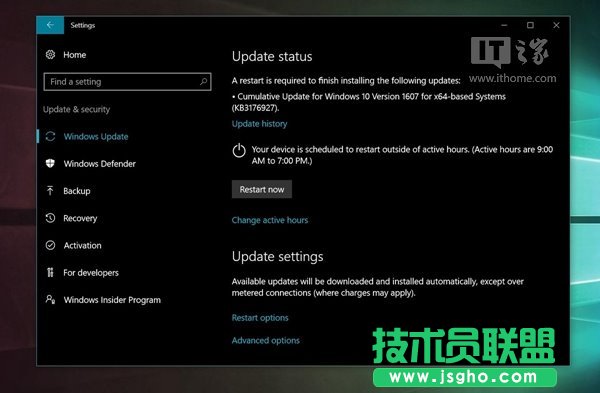
Task: Open the Backup section
Action: coord(77,191)
